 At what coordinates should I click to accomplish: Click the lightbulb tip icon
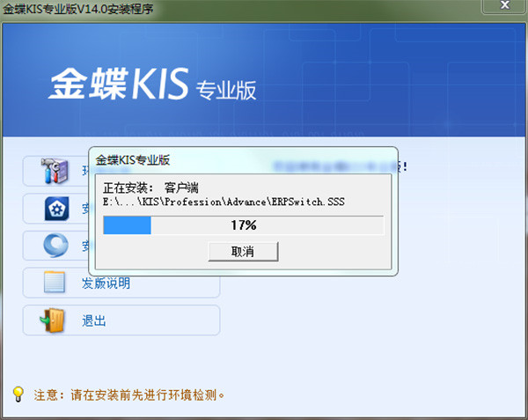[18, 394]
